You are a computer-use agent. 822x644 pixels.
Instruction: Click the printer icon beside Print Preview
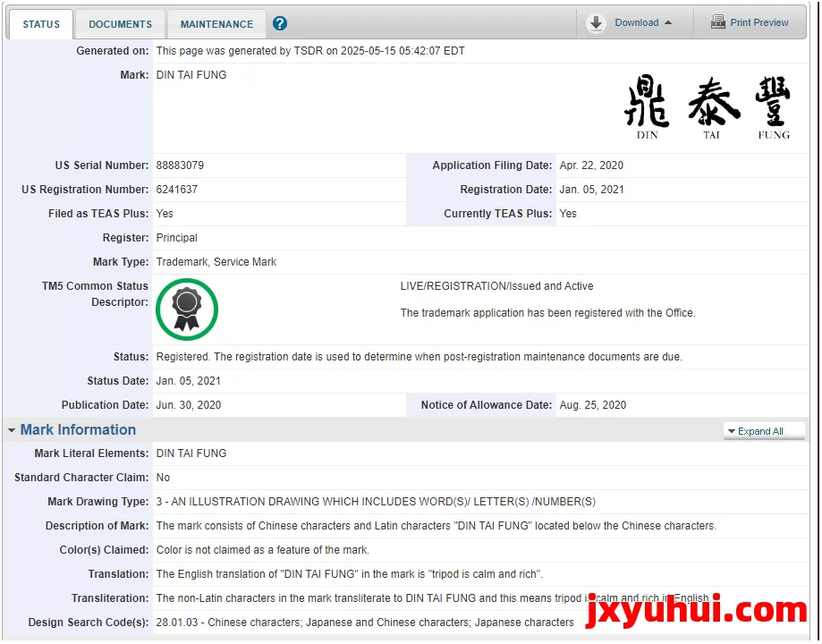click(717, 22)
